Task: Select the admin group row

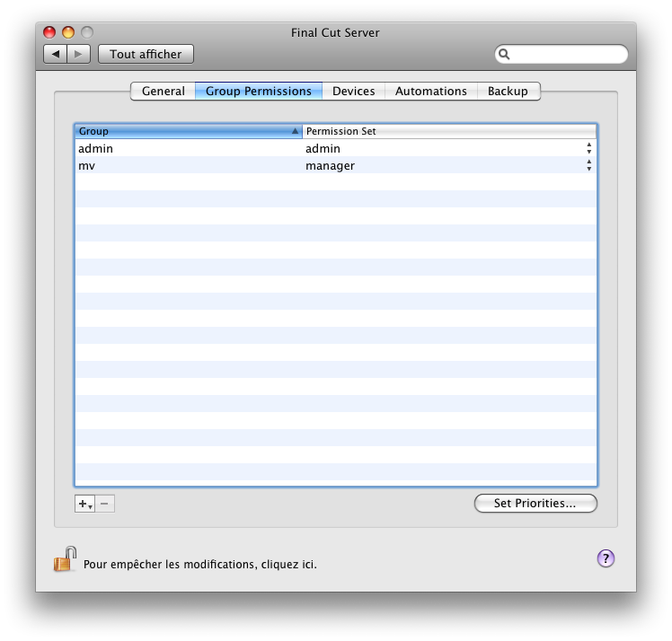Action: click(336, 148)
